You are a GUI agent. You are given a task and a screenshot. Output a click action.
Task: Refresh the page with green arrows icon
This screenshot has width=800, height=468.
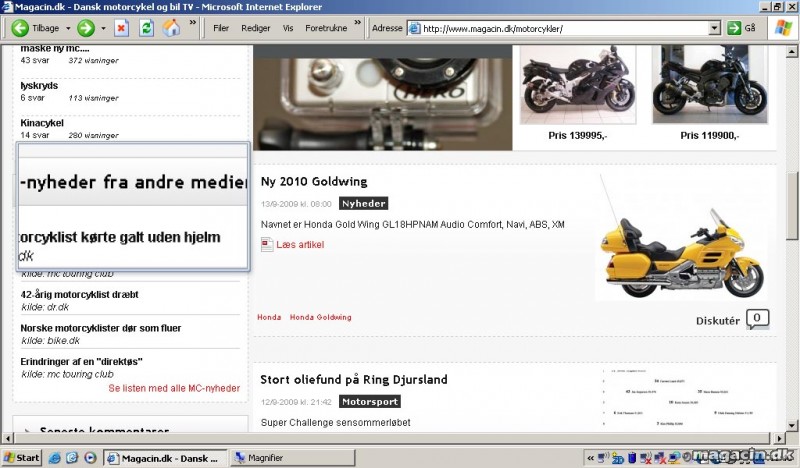[146, 28]
